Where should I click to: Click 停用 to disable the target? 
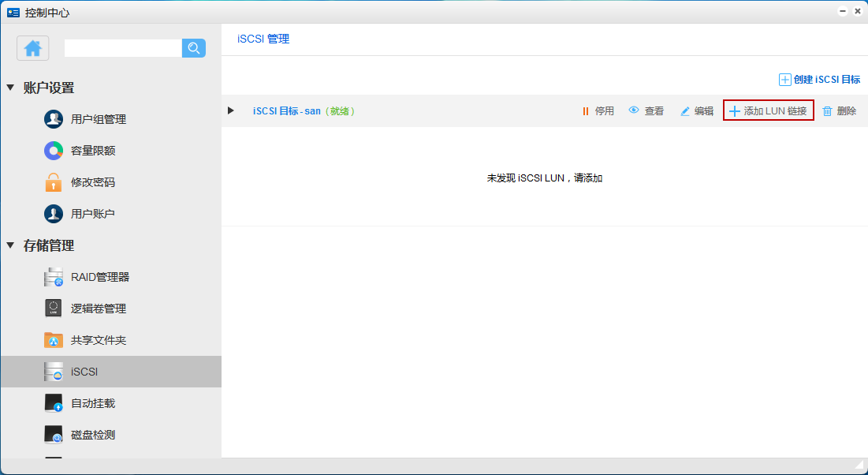[x=605, y=110]
